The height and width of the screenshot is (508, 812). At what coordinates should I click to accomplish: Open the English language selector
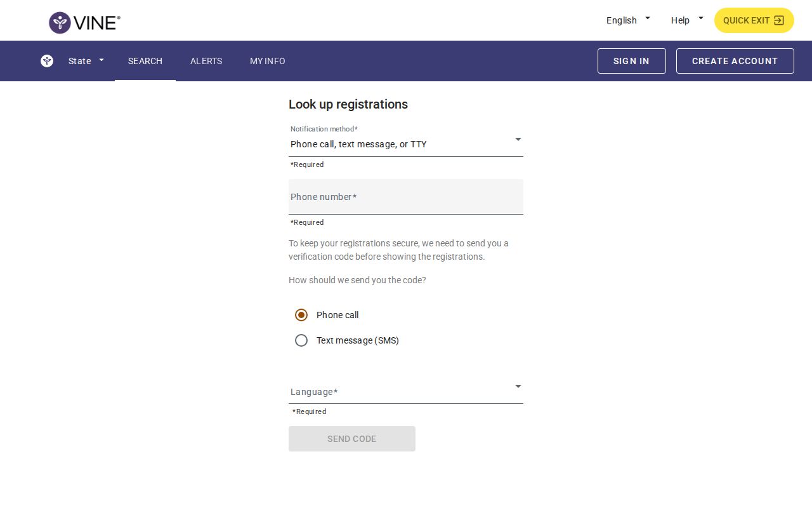(628, 20)
